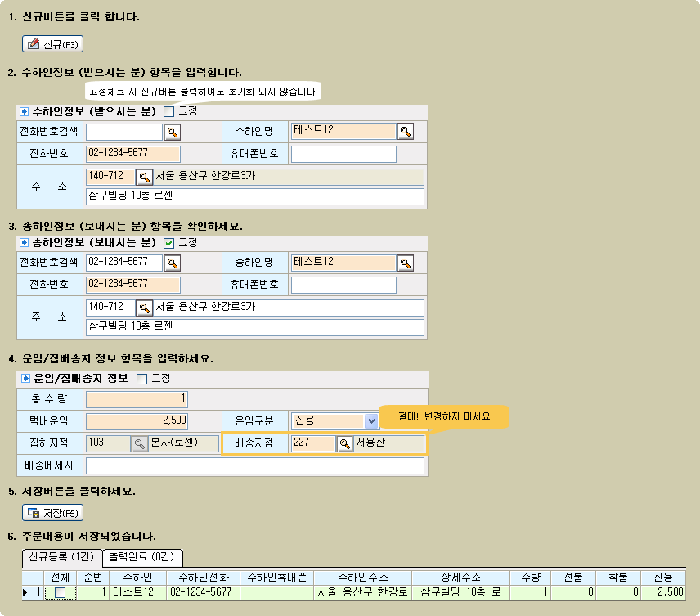Viewport: 700px width, 616px height.
Task: Collapse the 수하인정보 section arrow icon
Action: pyautogui.click(x=24, y=111)
